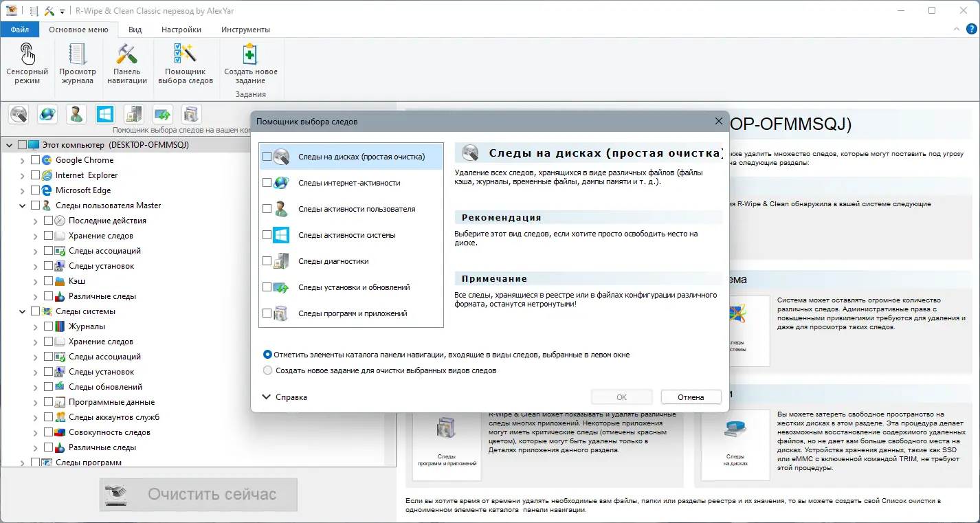Check Следы диагностики checkbox in dialog

[x=267, y=261]
